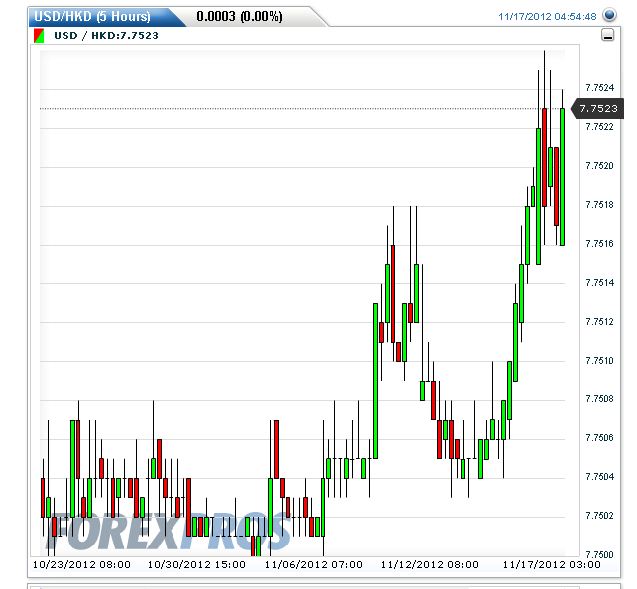The height and width of the screenshot is (589, 637).
Task: Click the 11/12/2012 08:00 date label
Action: click(429, 565)
